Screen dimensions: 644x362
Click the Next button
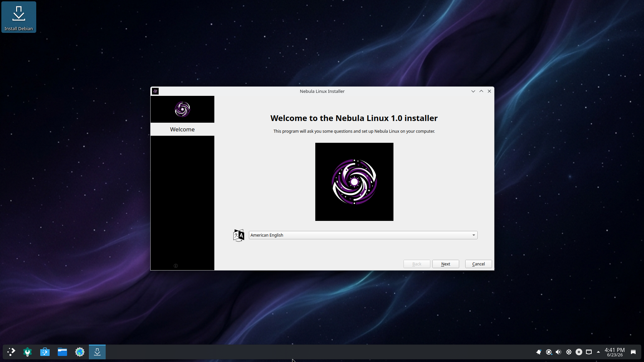coord(446,264)
